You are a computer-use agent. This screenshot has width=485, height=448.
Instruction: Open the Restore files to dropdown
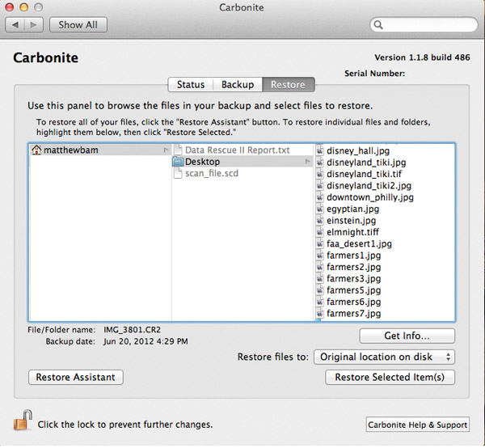[x=384, y=357]
